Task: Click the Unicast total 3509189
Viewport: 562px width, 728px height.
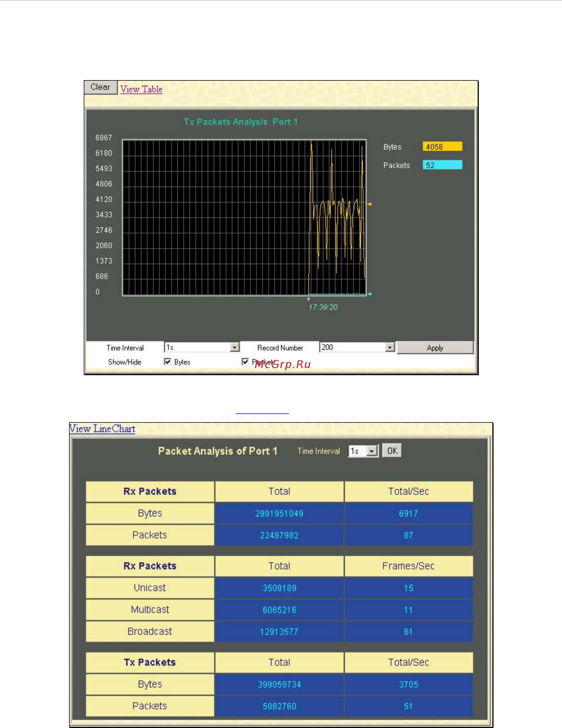Action: point(279,588)
